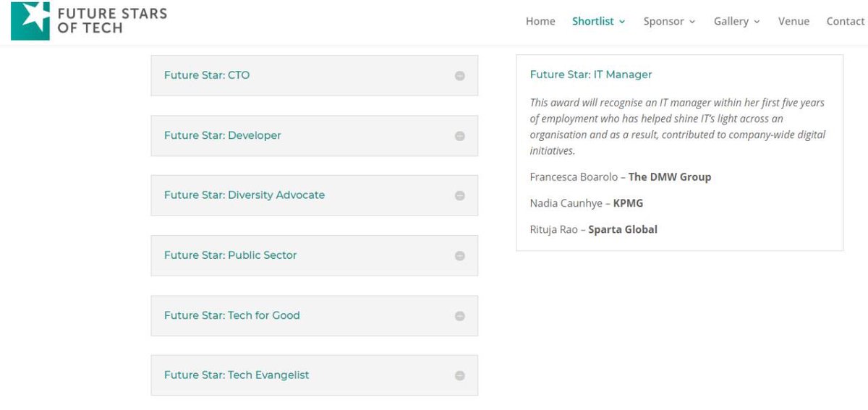Open the Contact page

coord(845,21)
